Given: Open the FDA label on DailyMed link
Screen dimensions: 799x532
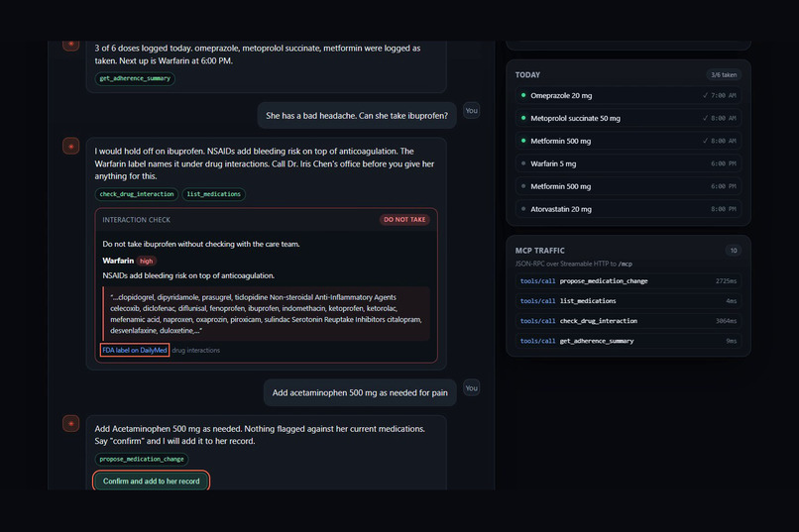Looking at the screenshot, I should [135, 351].
